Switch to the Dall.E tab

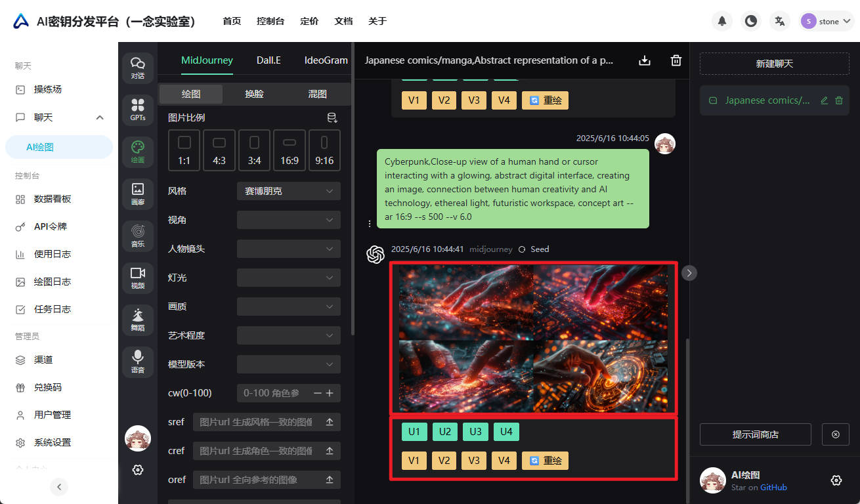coord(269,60)
